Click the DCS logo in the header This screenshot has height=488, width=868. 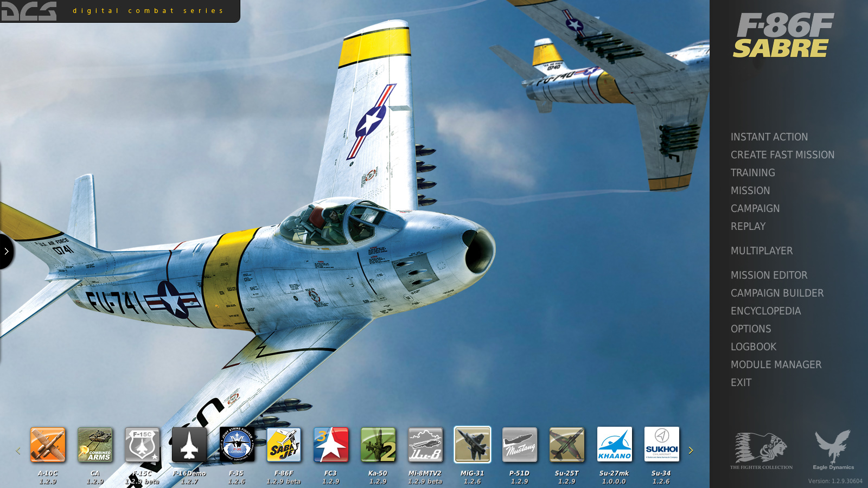[x=29, y=11]
